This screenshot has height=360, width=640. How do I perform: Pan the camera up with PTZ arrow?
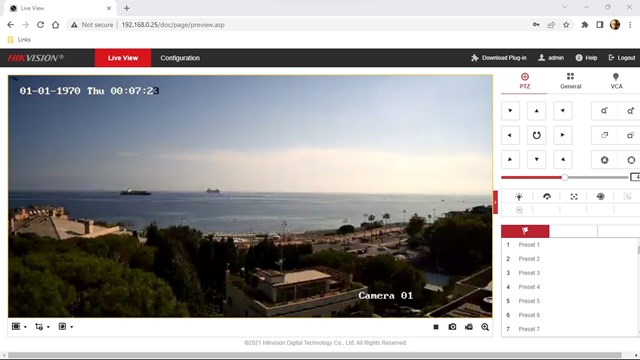point(536,111)
